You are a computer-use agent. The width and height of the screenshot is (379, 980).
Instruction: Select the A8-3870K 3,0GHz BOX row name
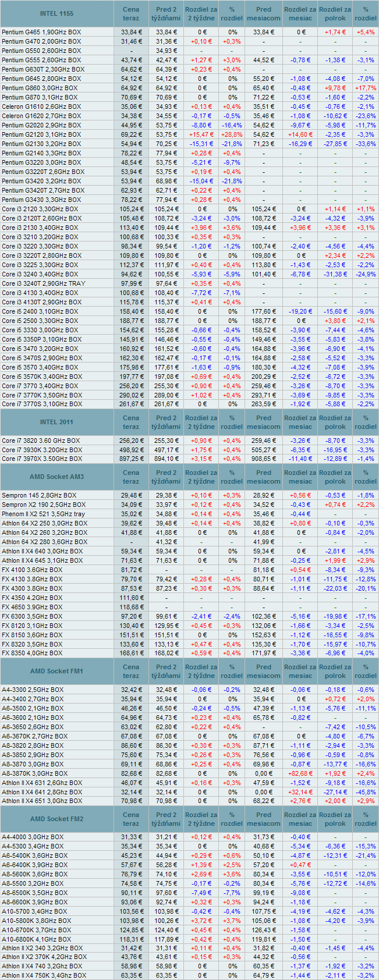(35, 773)
